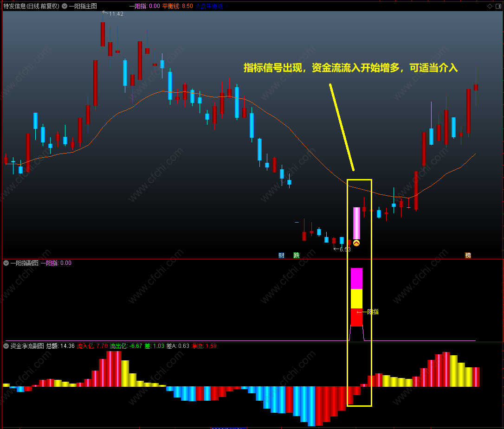
Task: Click the 一阳指副图 indicator name
Action: tap(25, 263)
